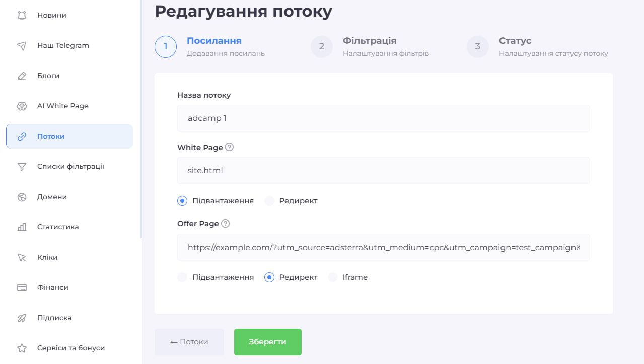Open Статистика section
Viewport: 644px width, 364px height.
[x=69, y=227]
